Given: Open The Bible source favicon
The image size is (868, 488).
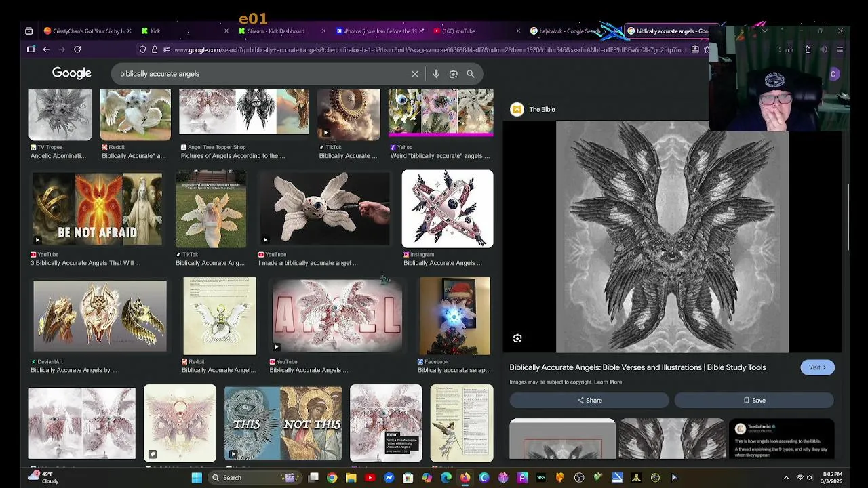Looking at the screenshot, I should 517,110.
